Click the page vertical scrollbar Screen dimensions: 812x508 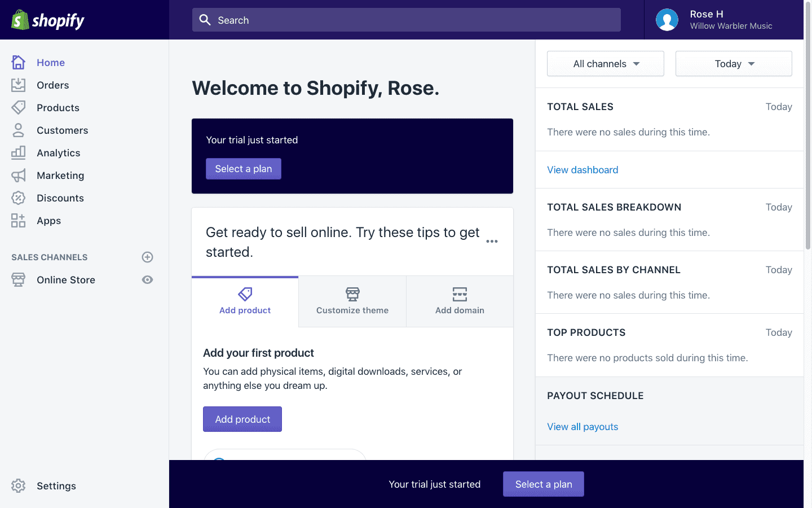click(807, 125)
